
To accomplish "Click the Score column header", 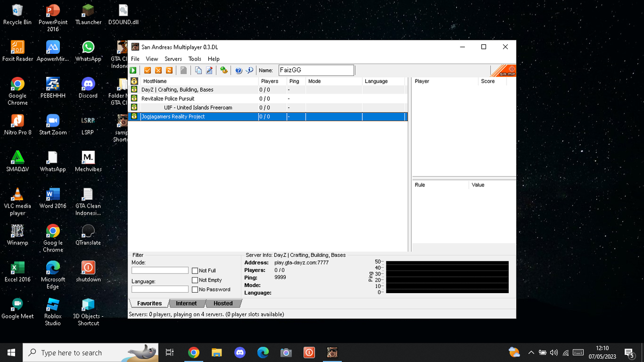I will click(492, 81).
